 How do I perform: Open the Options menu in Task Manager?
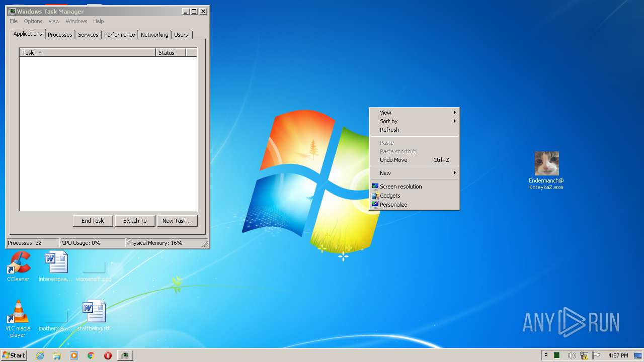point(33,21)
